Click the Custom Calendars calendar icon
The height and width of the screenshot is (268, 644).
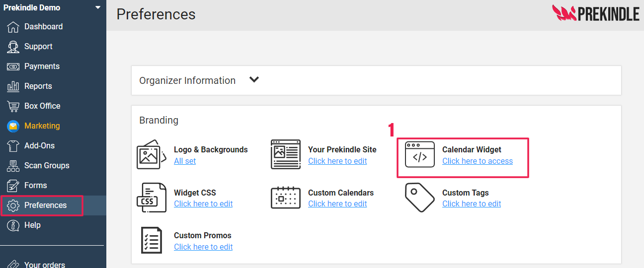coord(286,198)
